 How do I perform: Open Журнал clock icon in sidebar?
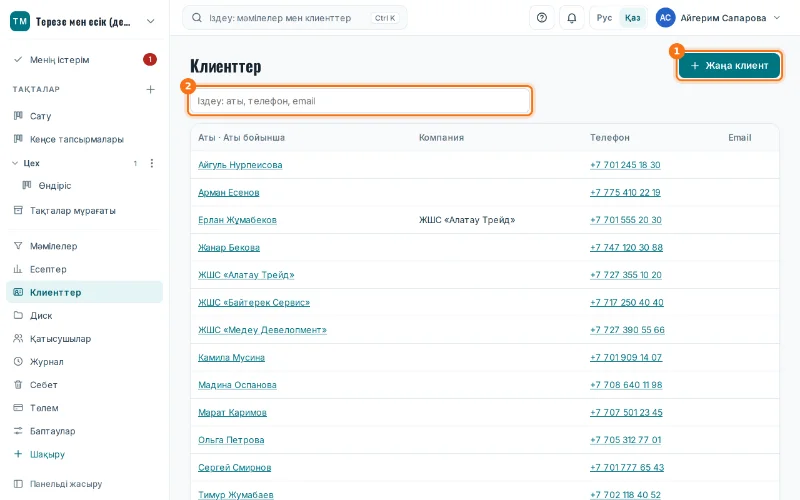click(x=18, y=361)
